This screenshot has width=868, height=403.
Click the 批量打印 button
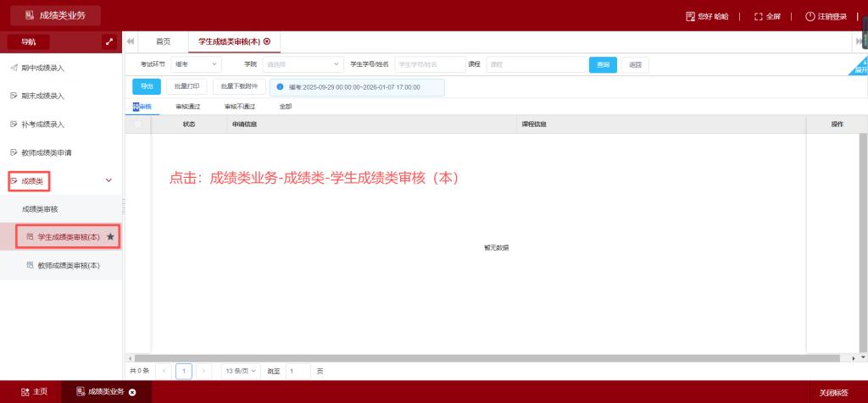tap(186, 86)
